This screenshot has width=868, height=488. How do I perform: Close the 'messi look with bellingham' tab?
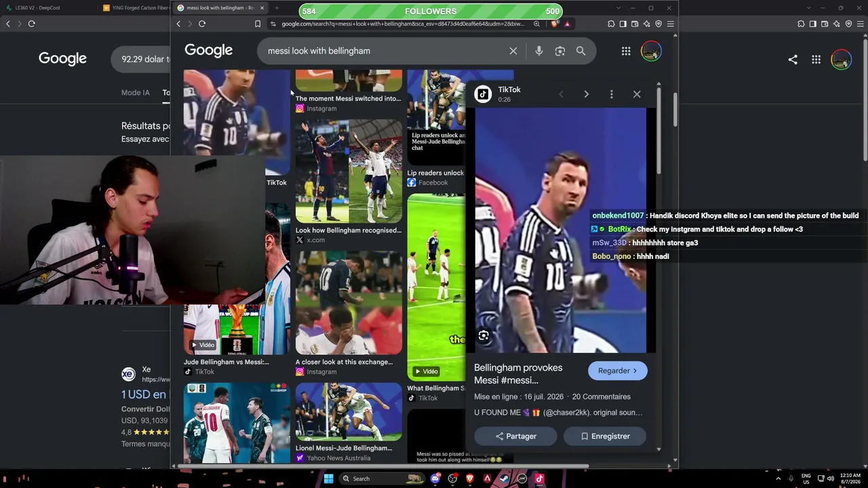(262, 8)
